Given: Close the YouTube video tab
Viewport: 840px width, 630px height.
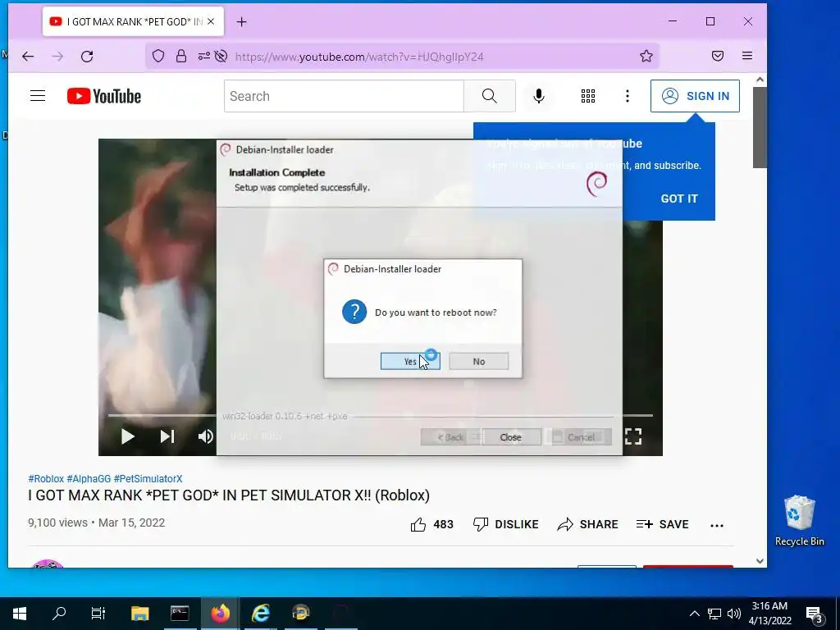Looking at the screenshot, I should 211,21.
